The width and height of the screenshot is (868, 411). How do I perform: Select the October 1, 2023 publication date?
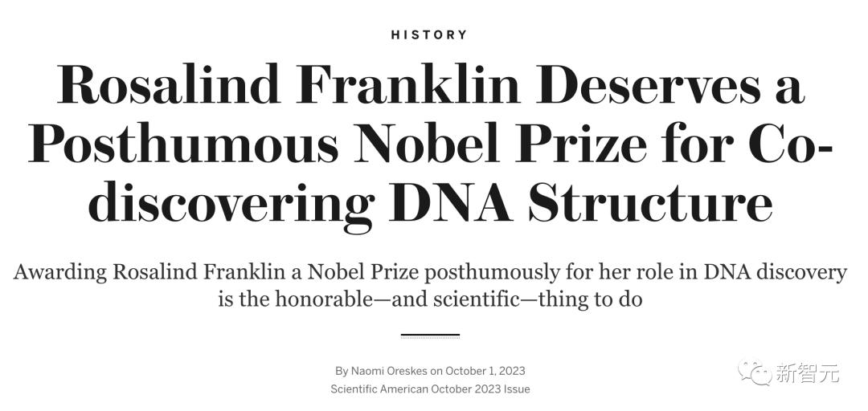[x=485, y=371]
